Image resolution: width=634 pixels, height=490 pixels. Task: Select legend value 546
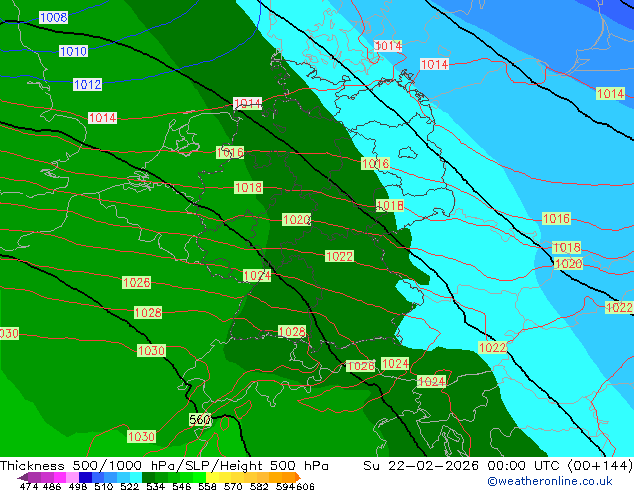(181, 486)
